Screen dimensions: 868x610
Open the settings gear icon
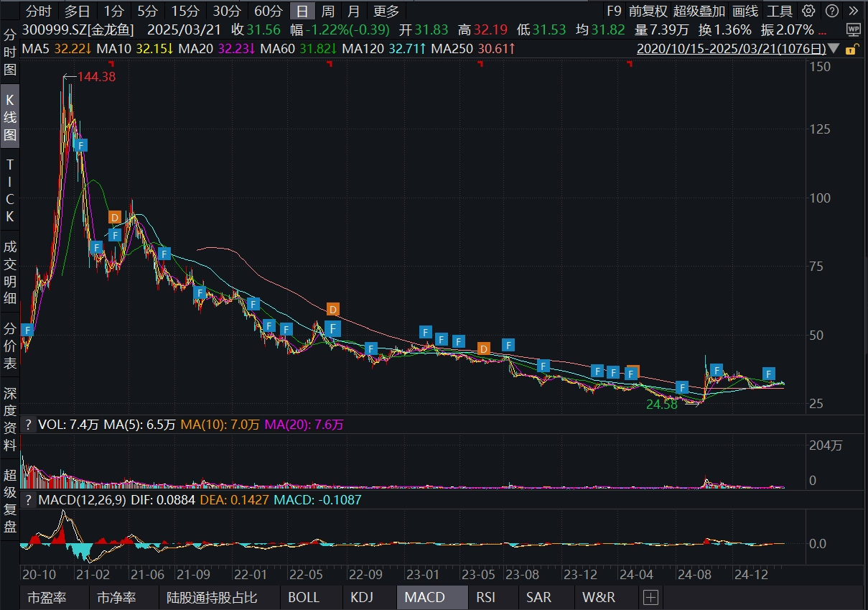809,11
